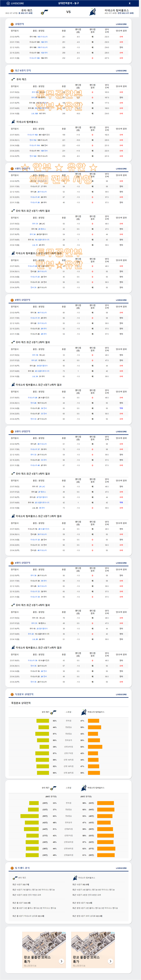The image size is (141, 980).
Task: Click Jazz logo at 유타 재즈 최근 5경기 4쿼터 결과
Action: (13, 605)
